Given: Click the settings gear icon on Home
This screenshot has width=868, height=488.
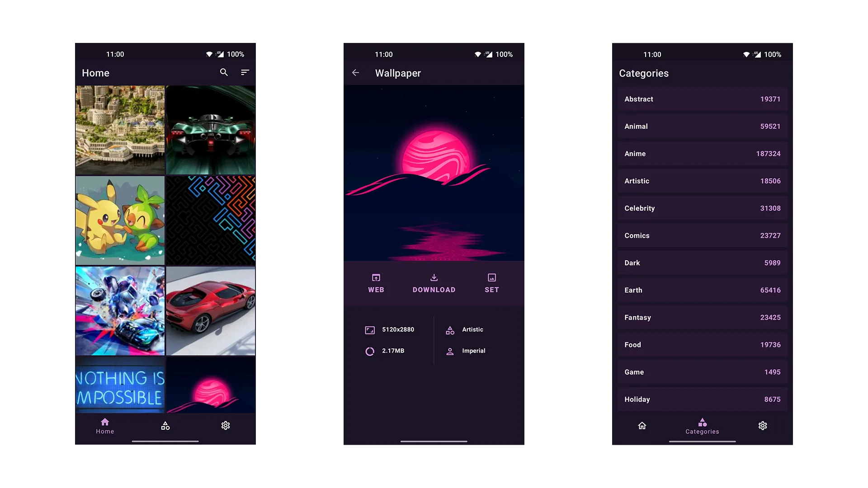Looking at the screenshot, I should point(225,425).
